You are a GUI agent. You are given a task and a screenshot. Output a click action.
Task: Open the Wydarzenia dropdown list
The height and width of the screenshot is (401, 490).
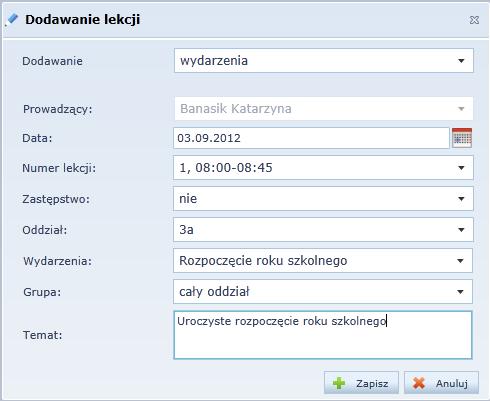click(323, 261)
